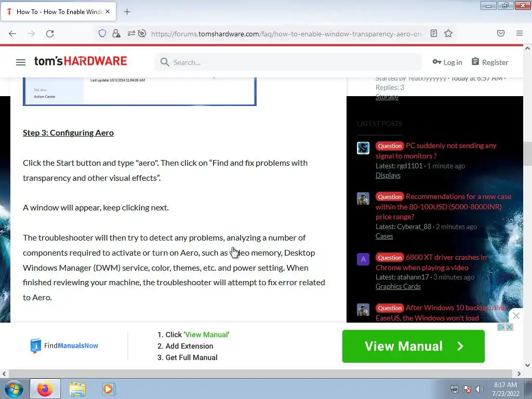This screenshot has height=399, width=532.
Task: Click the Question badge on 6800 XT post
Action: pyautogui.click(x=390, y=258)
